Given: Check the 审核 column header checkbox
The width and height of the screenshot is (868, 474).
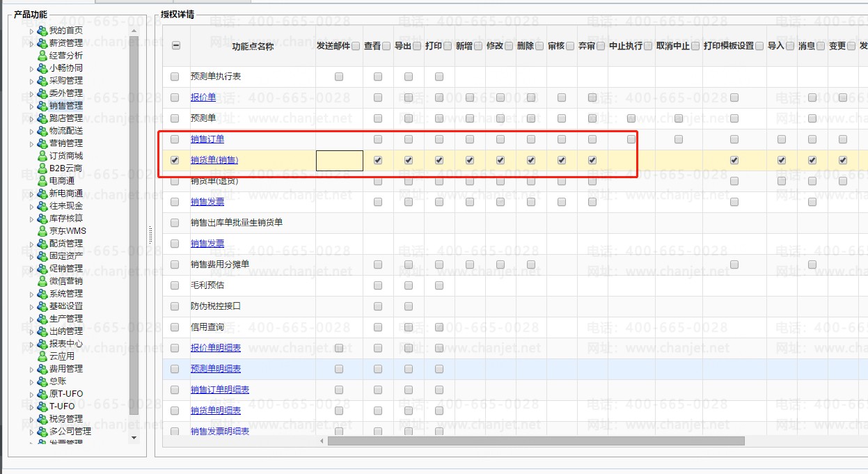Looking at the screenshot, I should click(x=570, y=46).
